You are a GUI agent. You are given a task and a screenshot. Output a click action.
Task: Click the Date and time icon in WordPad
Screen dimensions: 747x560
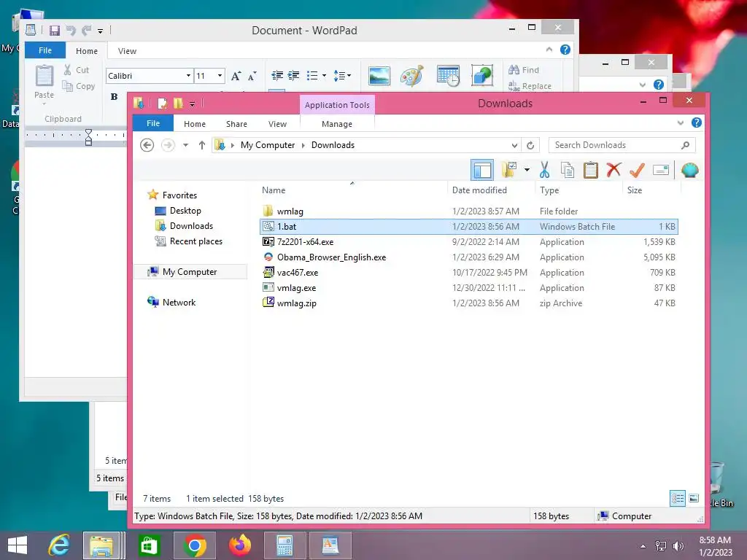447,76
